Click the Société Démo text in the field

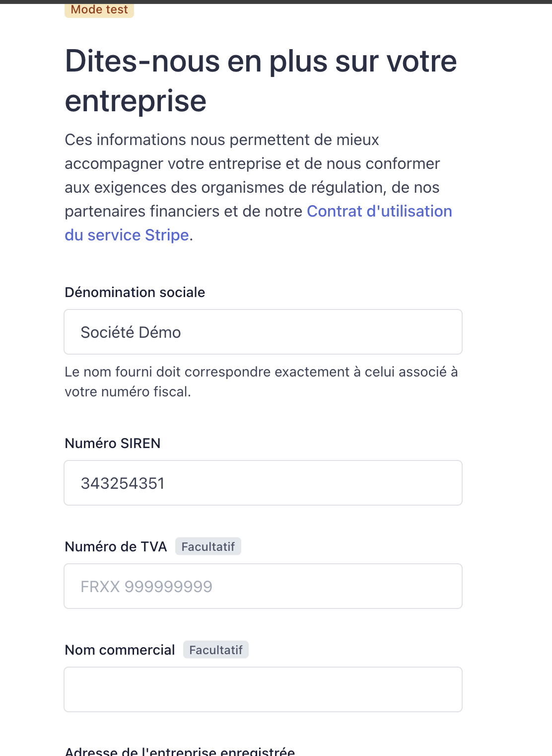(131, 332)
